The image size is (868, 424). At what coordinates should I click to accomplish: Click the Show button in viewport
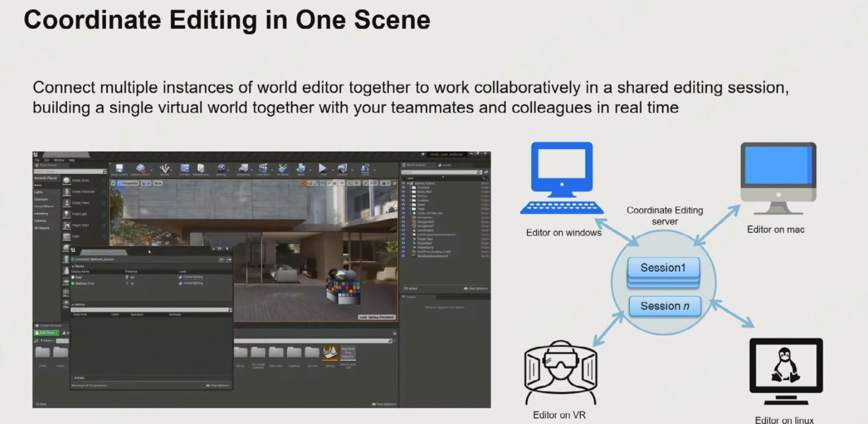coord(157,183)
